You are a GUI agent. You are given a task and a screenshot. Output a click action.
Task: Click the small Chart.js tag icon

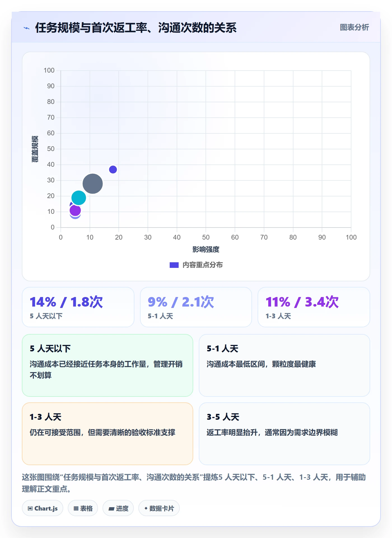click(x=30, y=508)
